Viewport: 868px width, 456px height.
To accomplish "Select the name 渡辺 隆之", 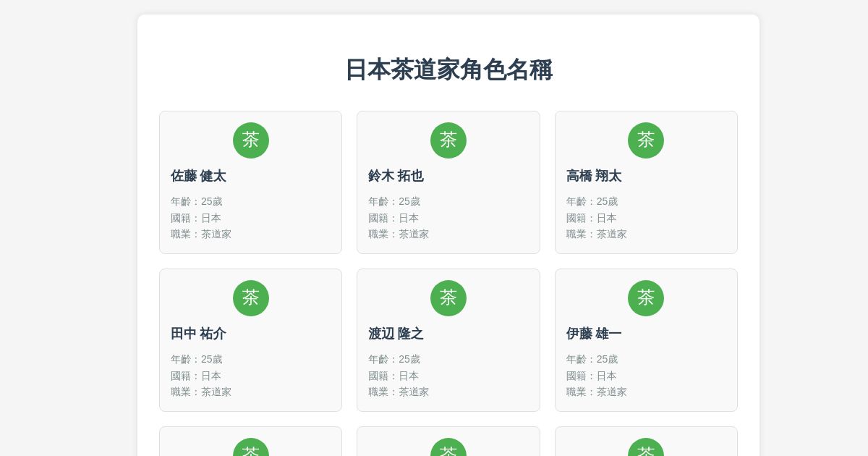I will pyautogui.click(x=396, y=334).
